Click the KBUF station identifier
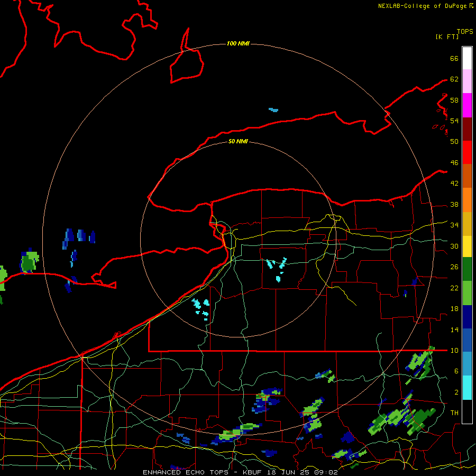This screenshot has height=476, width=476. [253, 472]
